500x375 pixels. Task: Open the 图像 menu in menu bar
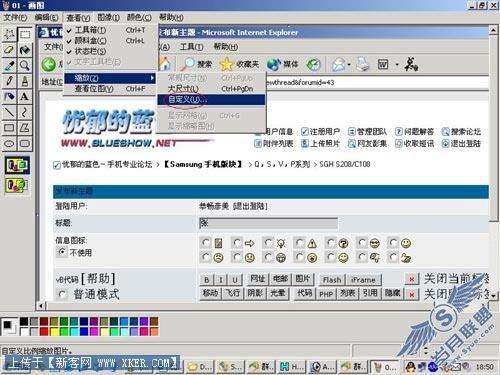coord(109,17)
